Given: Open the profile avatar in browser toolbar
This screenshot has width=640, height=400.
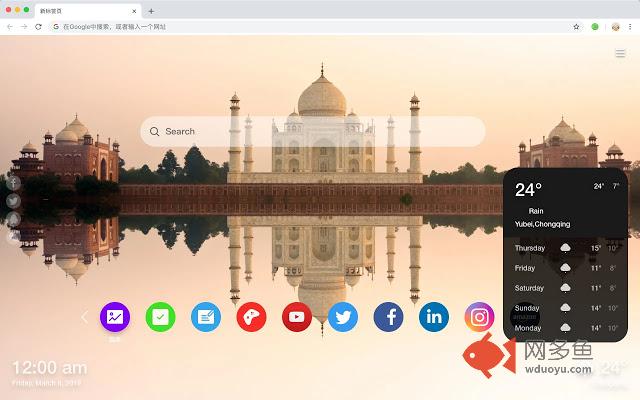Looking at the screenshot, I should (616, 27).
